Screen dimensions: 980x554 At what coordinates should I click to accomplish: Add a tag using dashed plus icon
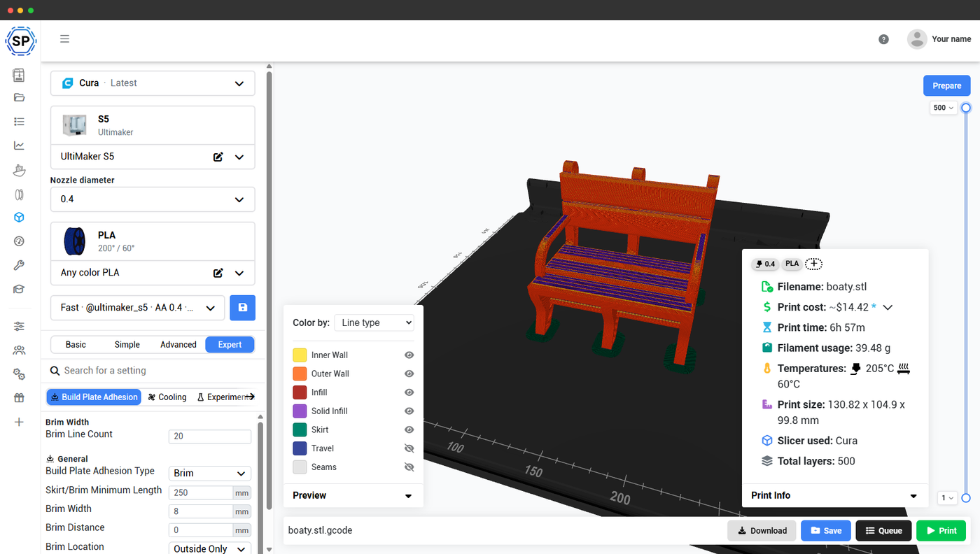[x=813, y=264]
